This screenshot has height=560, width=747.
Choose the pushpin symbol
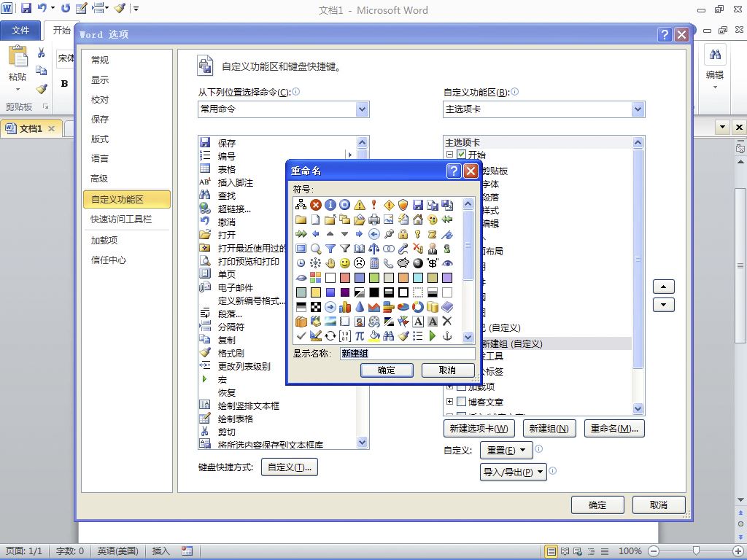coord(389,234)
